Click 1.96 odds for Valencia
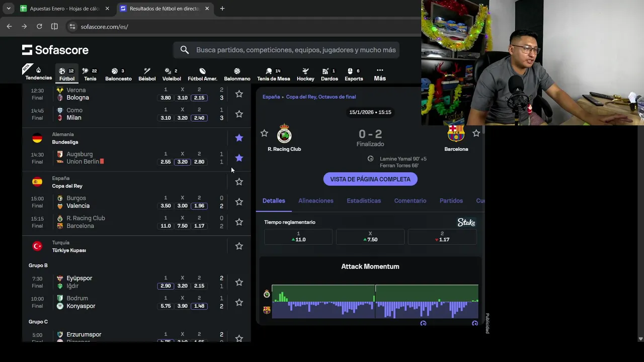644x362 pixels. tap(199, 206)
